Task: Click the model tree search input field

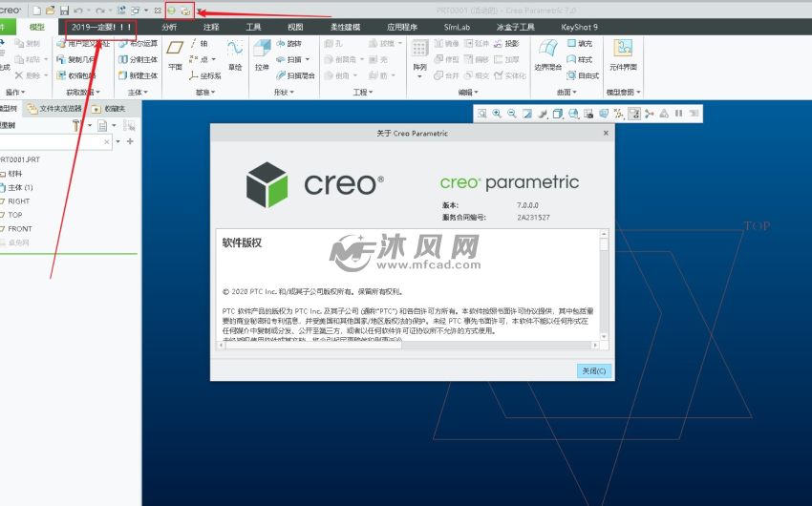Action: (55, 141)
